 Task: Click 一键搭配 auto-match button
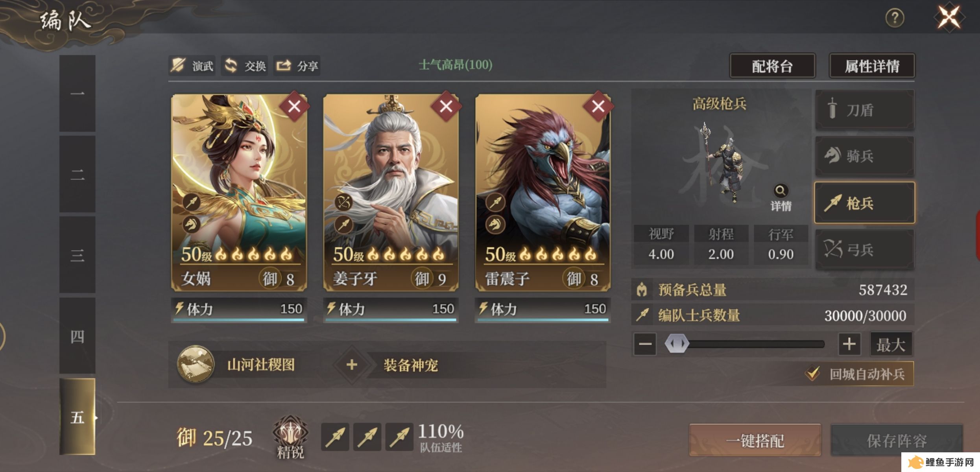coord(755,440)
